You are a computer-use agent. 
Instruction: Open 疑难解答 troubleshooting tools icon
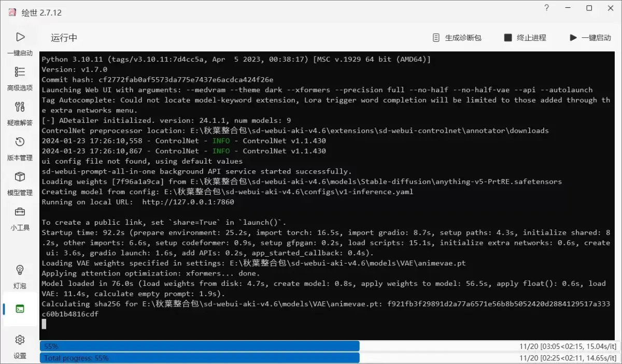(20, 107)
